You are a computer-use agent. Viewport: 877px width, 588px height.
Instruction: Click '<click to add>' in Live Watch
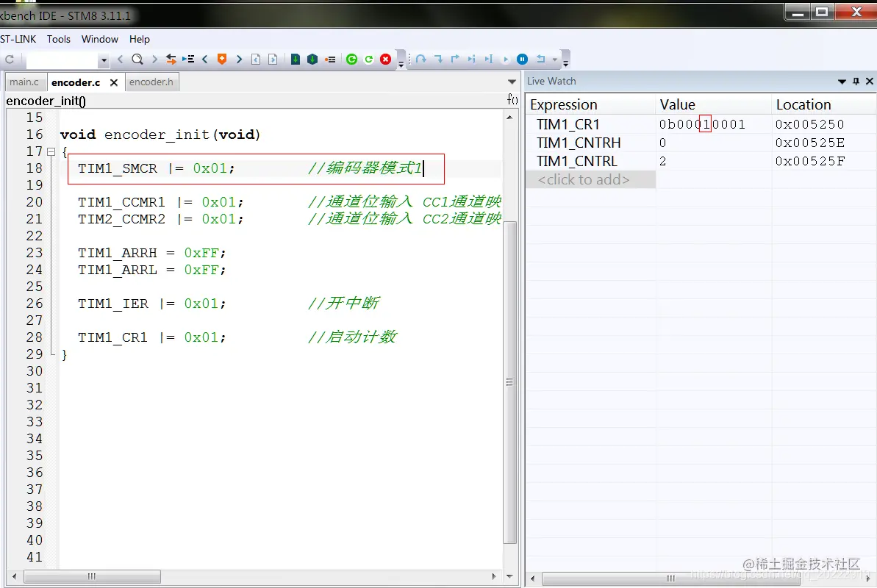(x=584, y=179)
